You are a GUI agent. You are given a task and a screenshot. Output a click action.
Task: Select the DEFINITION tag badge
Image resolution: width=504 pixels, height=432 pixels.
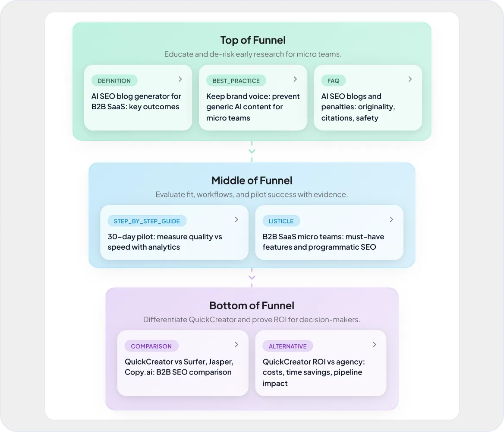(x=114, y=81)
